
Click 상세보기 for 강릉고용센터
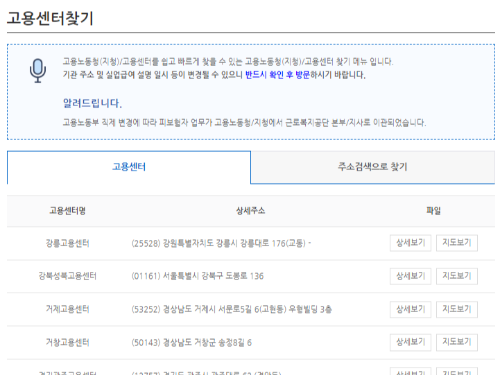click(410, 243)
